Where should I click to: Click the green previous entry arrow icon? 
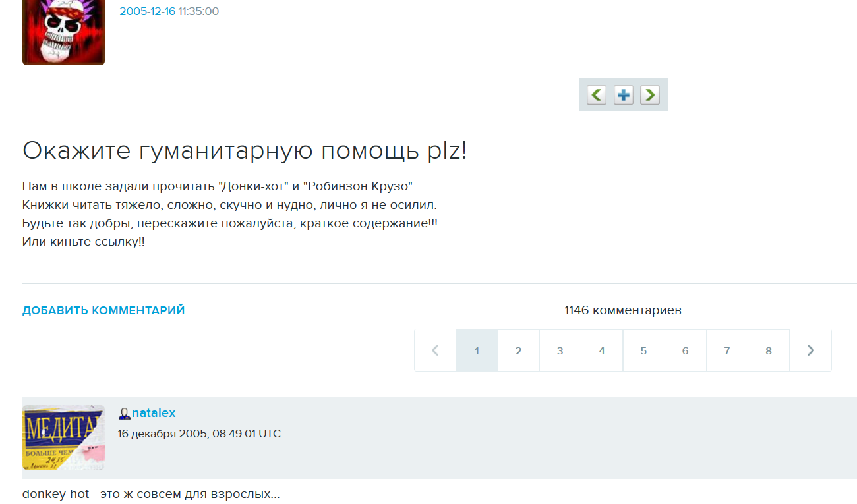pos(597,95)
